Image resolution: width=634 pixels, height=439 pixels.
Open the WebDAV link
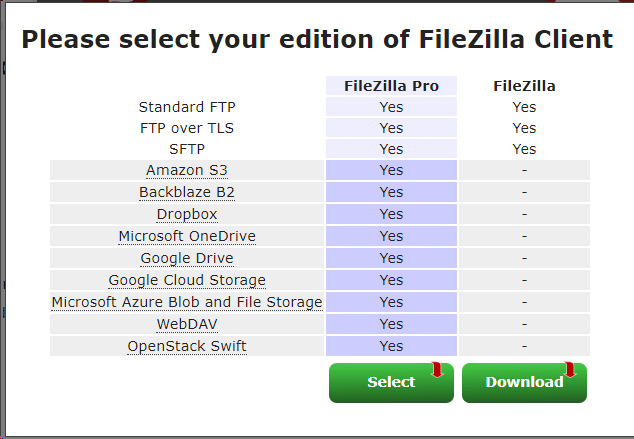click(x=187, y=324)
